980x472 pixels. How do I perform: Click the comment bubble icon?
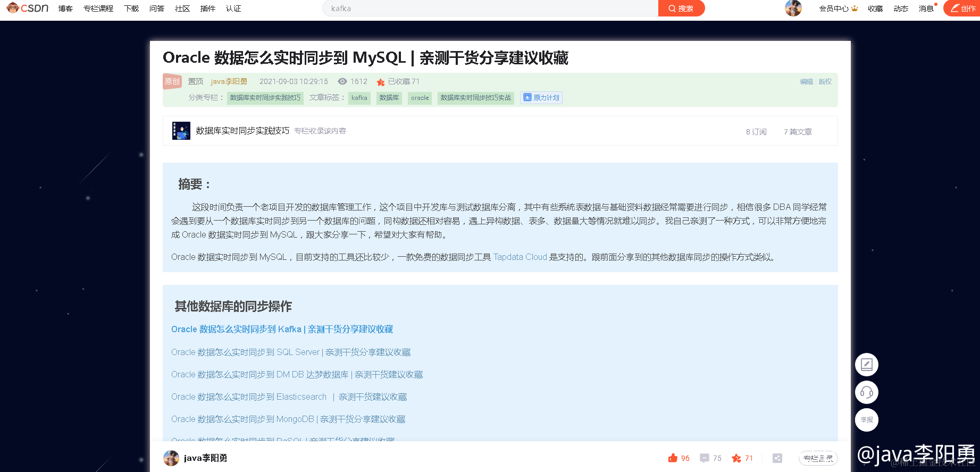(705, 458)
